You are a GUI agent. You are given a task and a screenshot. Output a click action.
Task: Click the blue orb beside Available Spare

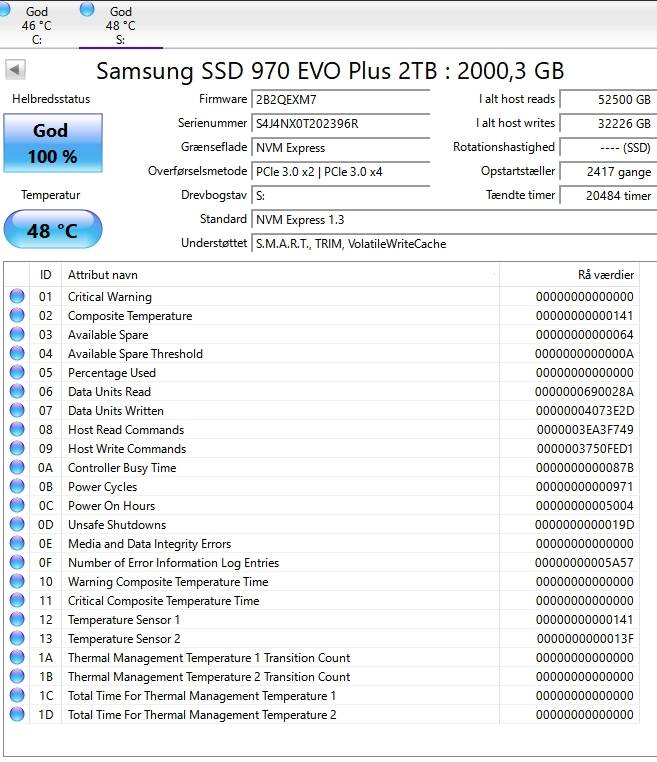coord(17,334)
